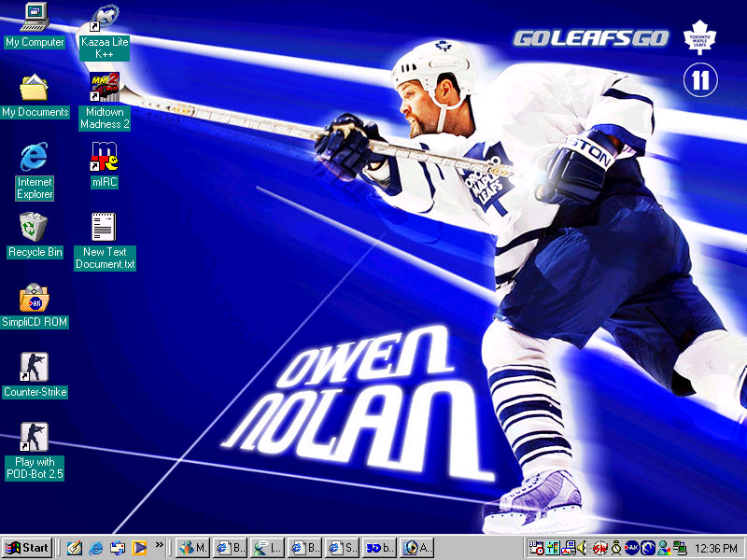Image resolution: width=747 pixels, height=560 pixels.
Task: Open the My Computer desktop icon
Action: tap(35, 17)
